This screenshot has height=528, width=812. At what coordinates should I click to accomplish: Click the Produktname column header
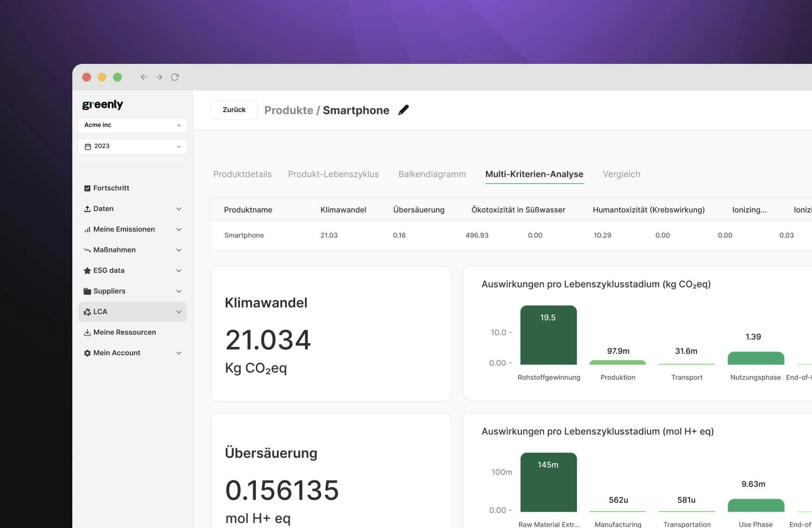click(x=248, y=210)
